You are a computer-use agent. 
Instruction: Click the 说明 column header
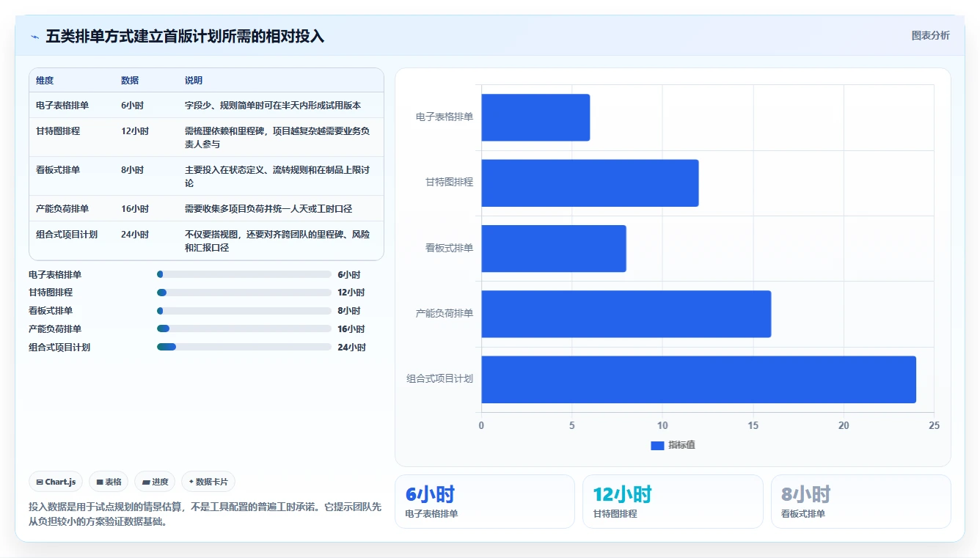(194, 81)
